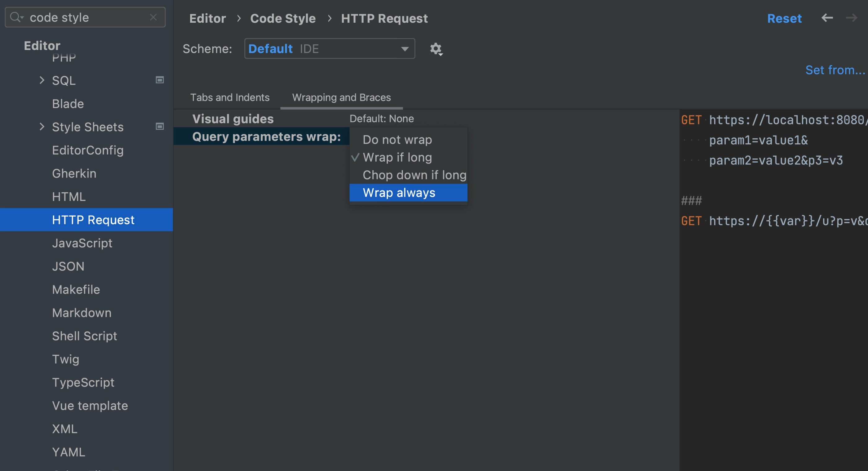Click the Reset button to restore defaults
This screenshot has height=471, width=868.
coord(785,18)
